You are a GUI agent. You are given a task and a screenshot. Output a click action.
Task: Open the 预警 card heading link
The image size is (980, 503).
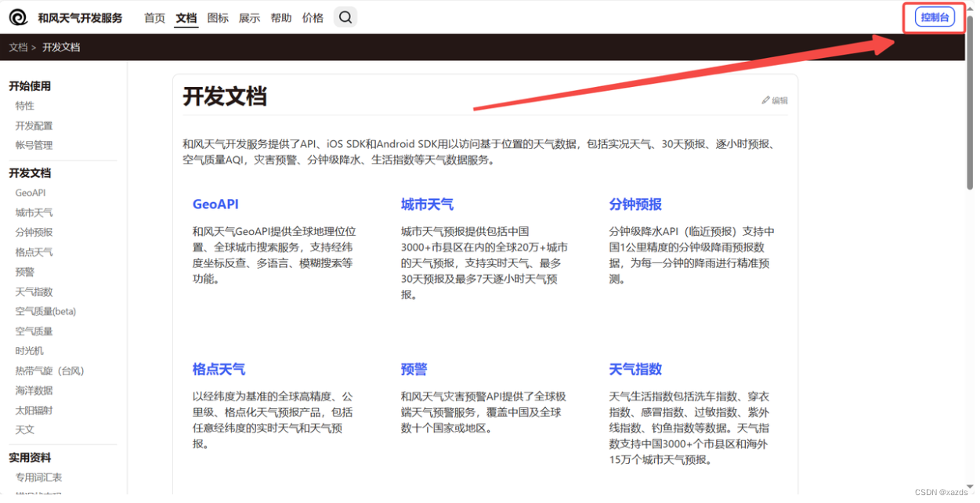pyautogui.click(x=414, y=369)
